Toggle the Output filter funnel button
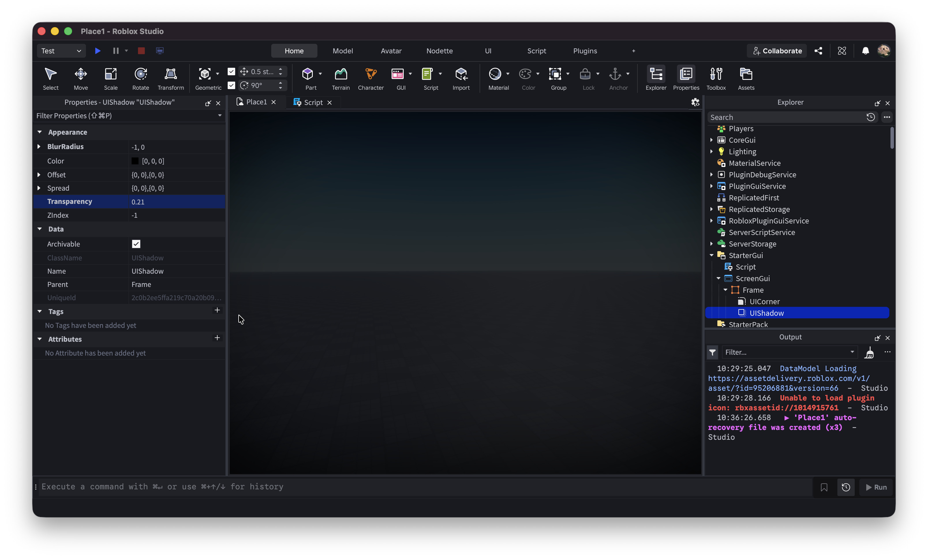Viewport: 928px width, 560px height. [x=712, y=353]
